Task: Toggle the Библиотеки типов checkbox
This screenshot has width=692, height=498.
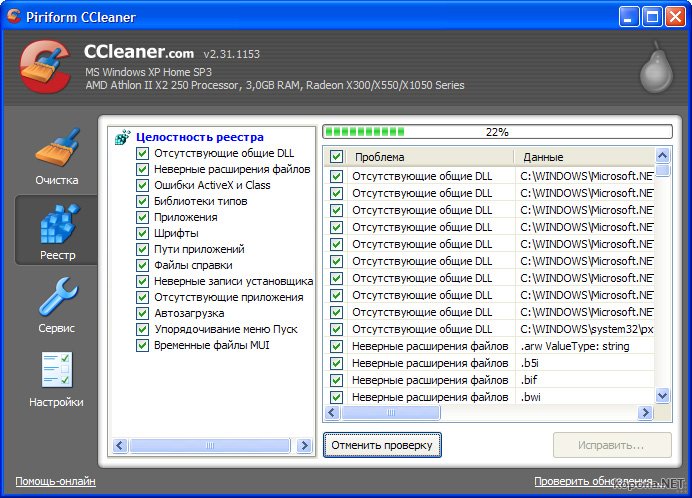Action: tap(142, 201)
